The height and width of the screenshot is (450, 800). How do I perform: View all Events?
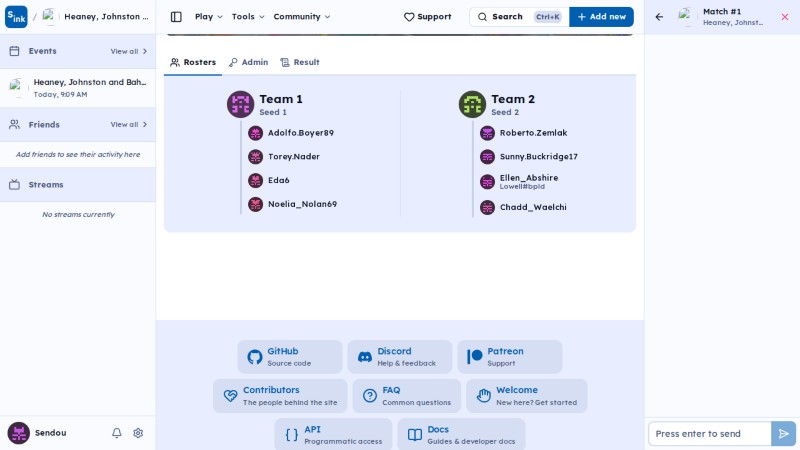[129, 51]
